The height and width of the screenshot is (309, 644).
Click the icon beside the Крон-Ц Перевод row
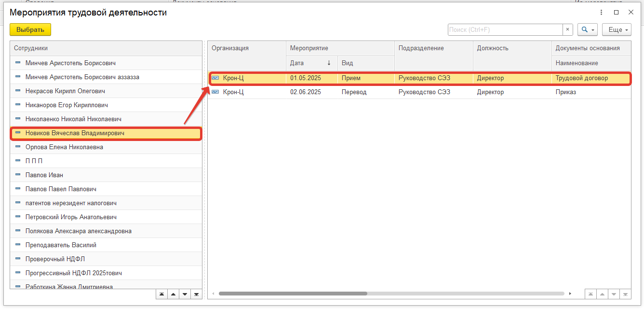(215, 92)
